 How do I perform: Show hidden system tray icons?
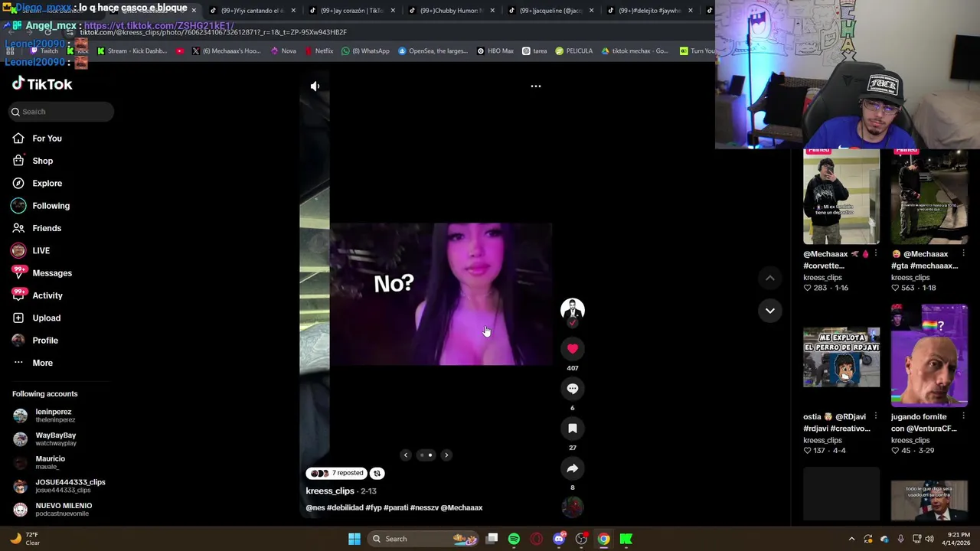[851, 539]
